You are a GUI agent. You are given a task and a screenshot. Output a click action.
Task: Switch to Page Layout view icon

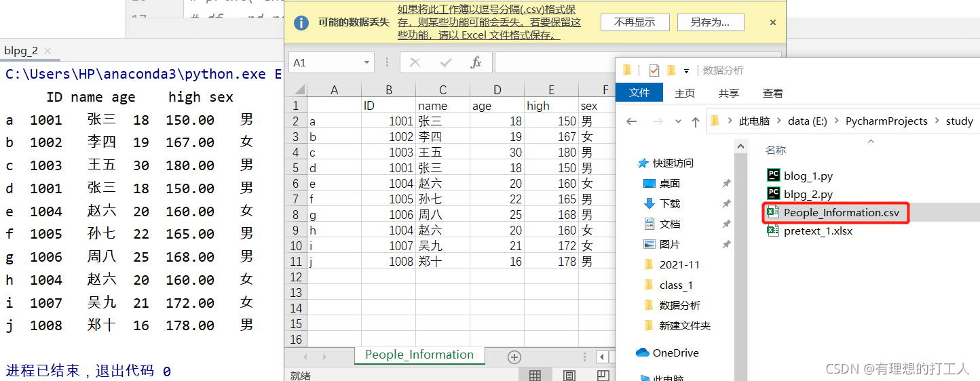[569, 375]
